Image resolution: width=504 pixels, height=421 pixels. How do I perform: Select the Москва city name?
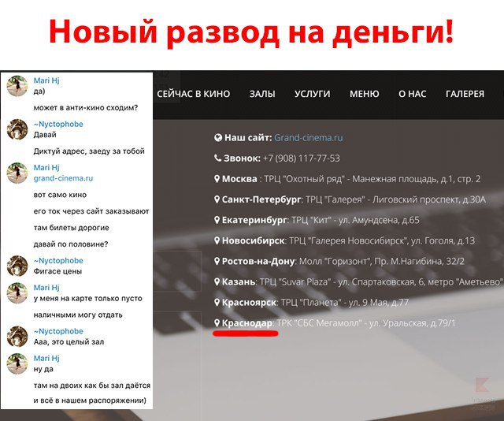click(239, 179)
